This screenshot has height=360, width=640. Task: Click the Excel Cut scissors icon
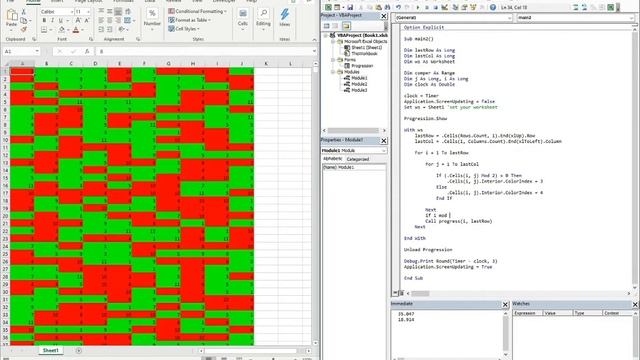click(x=24, y=12)
